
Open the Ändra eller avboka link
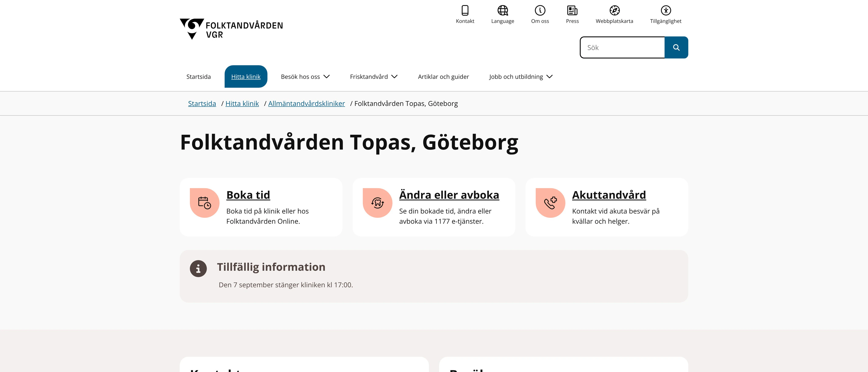coord(449,195)
